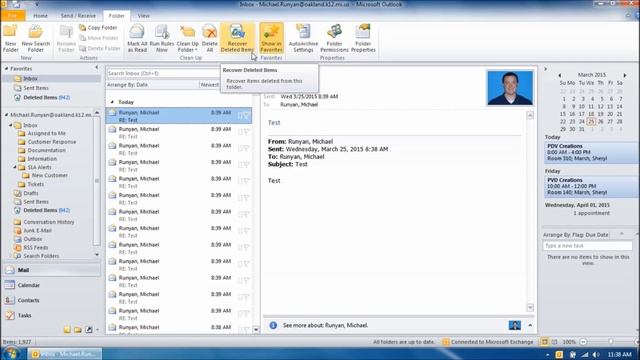
Task: Switch to Contacts view
Action: click(51, 300)
